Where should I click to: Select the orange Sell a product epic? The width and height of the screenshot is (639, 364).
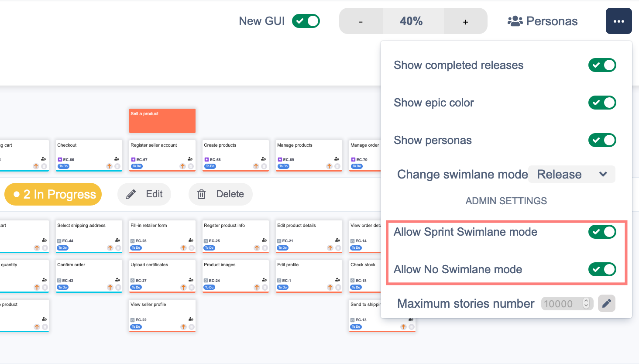tap(162, 121)
